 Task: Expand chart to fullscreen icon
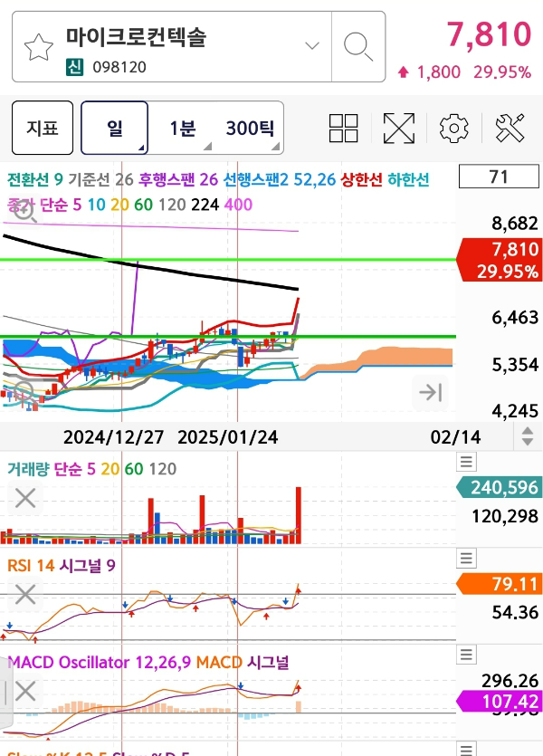point(398,129)
